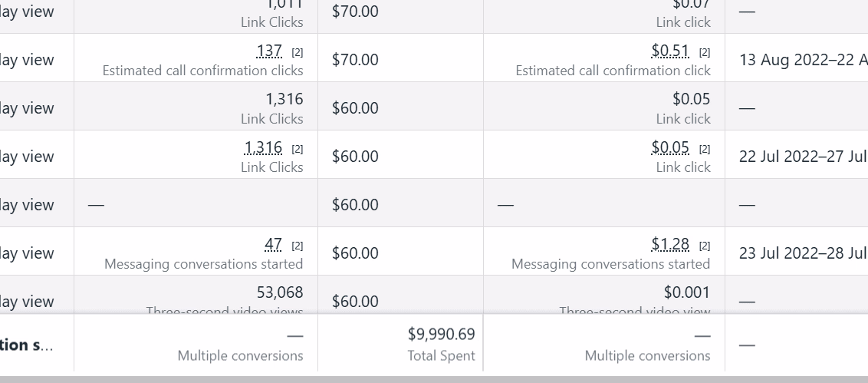This screenshot has height=383, width=868.
Task: Select the 22 Jul 2022–27 Jul date cell
Action: (x=802, y=157)
